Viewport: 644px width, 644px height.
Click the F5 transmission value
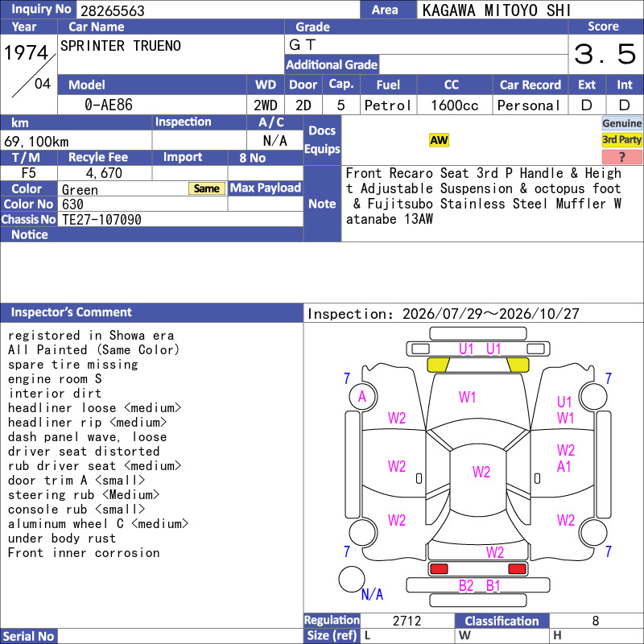tap(28, 173)
